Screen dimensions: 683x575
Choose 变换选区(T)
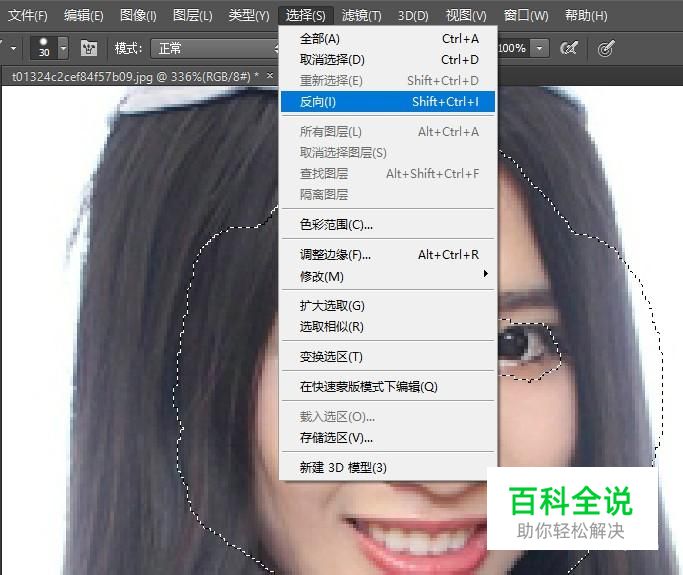click(x=388, y=357)
